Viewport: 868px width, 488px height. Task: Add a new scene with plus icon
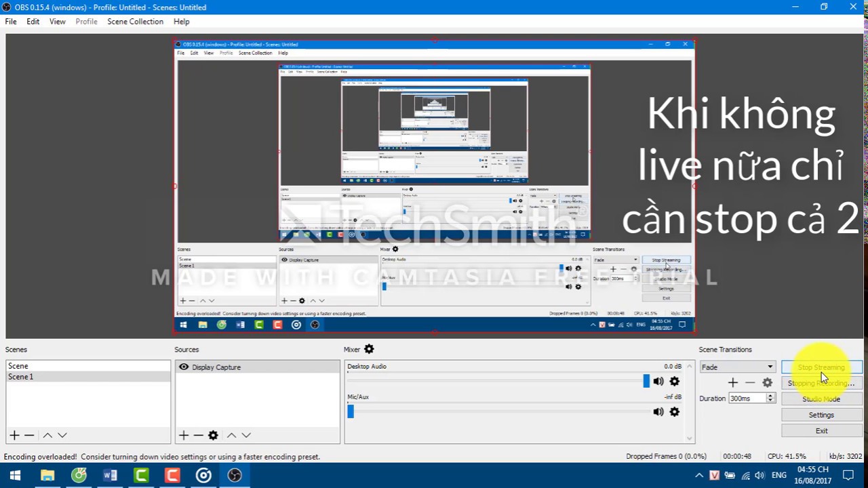click(14, 435)
